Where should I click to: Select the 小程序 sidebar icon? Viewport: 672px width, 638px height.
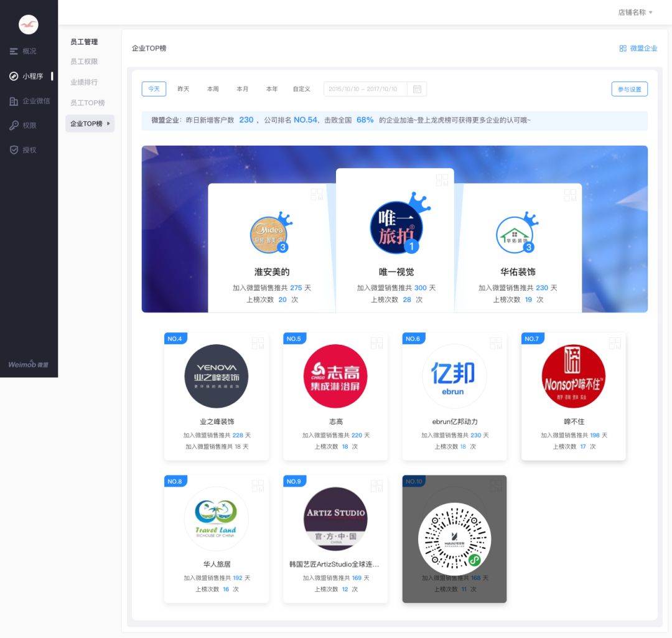click(x=14, y=77)
